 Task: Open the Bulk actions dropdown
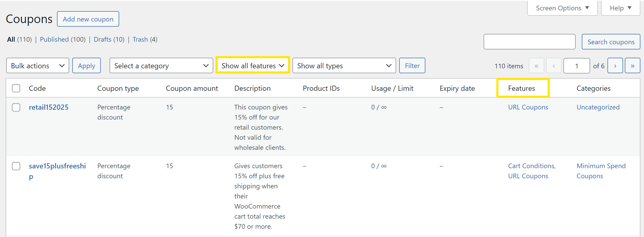38,66
